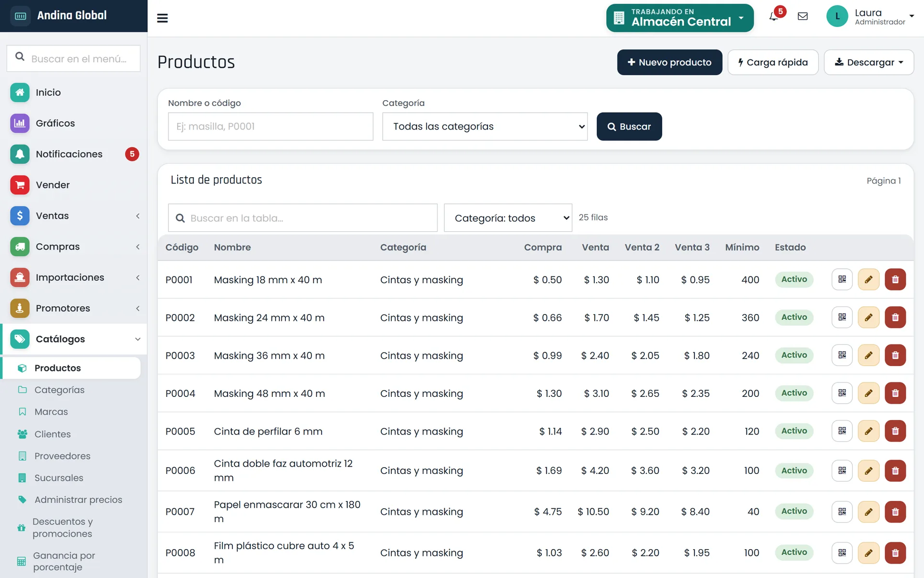Viewport: 924px width, 578px height.
Task: Click the Gráficos chart icon in sidebar
Action: click(x=20, y=123)
